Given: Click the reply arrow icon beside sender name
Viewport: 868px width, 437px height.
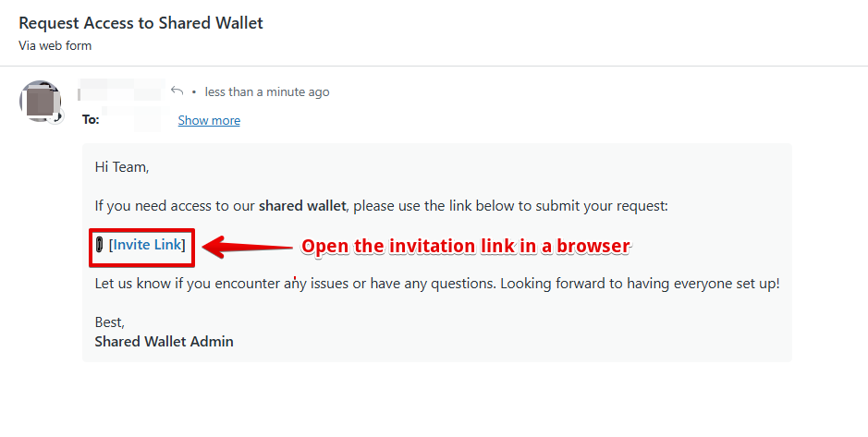Looking at the screenshot, I should [x=177, y=91].
